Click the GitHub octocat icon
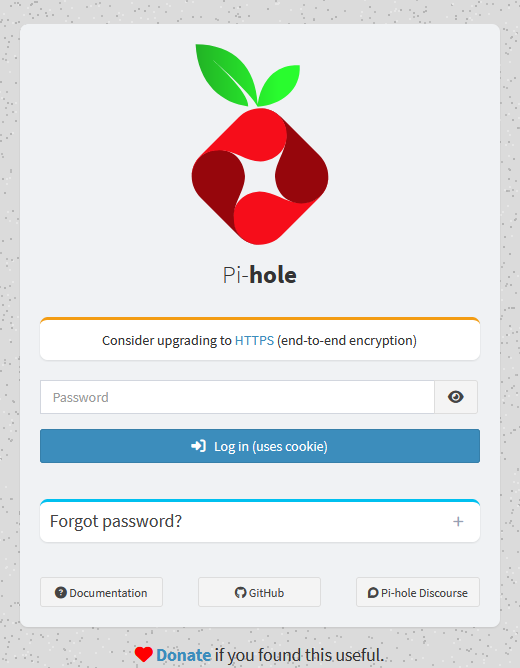 tap(241, 593)
